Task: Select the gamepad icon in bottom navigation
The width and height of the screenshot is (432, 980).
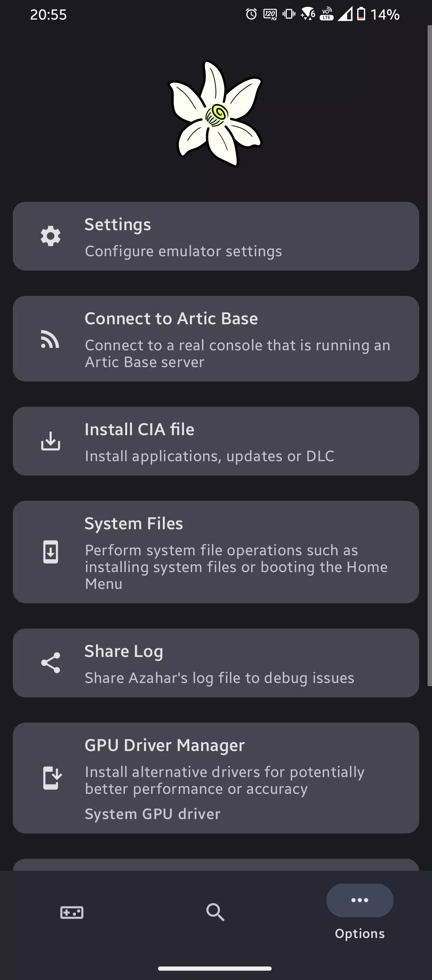Action: 72,912
